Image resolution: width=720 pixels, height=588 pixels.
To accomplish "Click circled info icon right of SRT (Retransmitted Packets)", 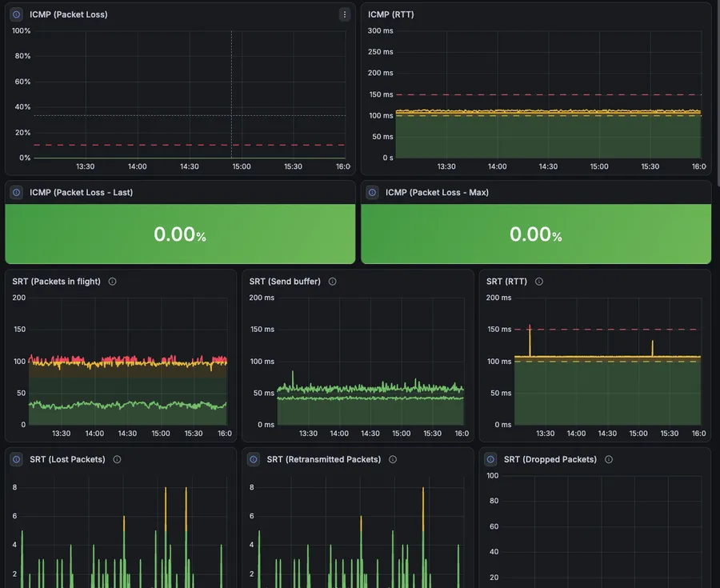I will click(x=393, y=459).
